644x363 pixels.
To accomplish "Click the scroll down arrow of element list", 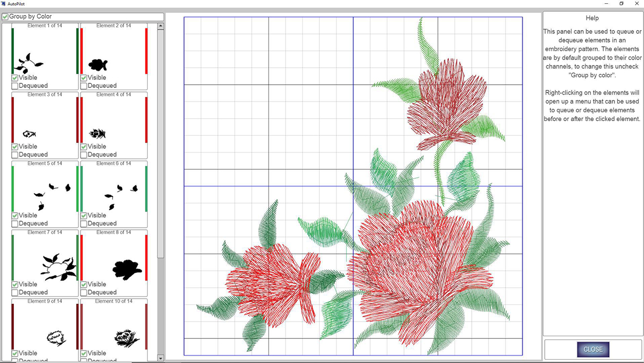I will [160, 357].
